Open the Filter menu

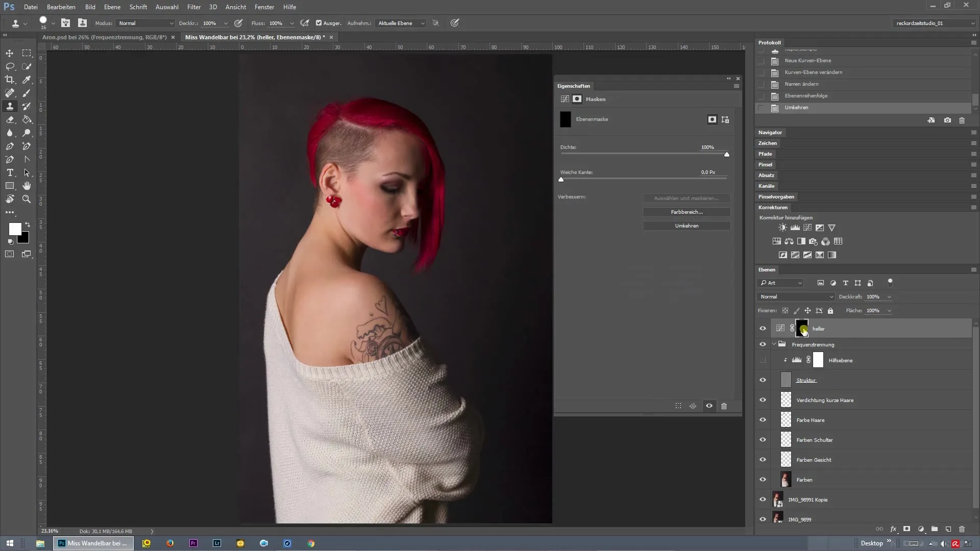[194, 7]
